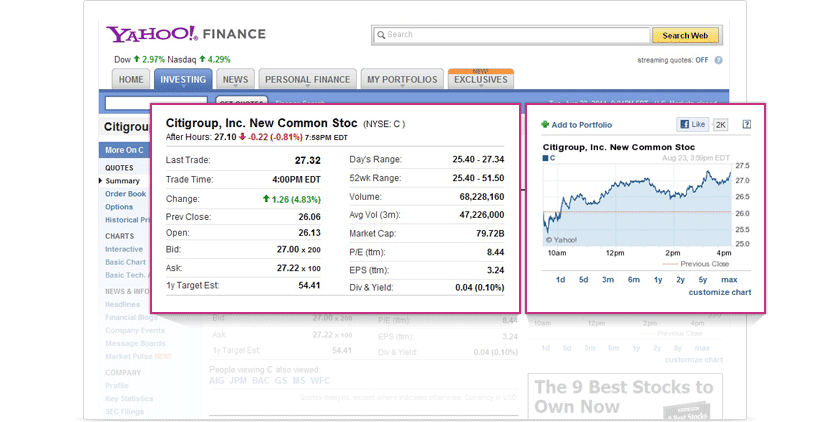Open the PERSONAL FINANCE tab
Screen dimensions: 830x422
click(308, 79)
